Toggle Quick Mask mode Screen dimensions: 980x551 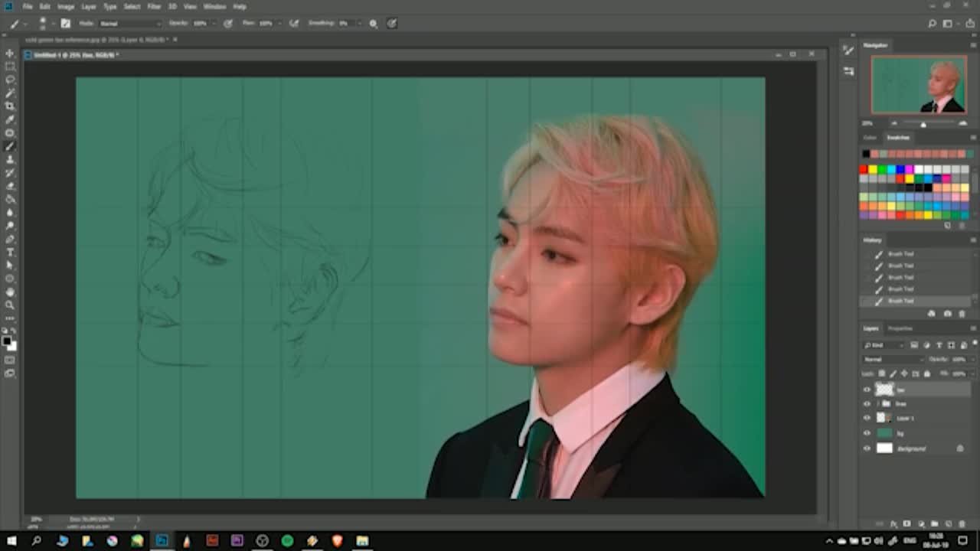click(10, 360)
